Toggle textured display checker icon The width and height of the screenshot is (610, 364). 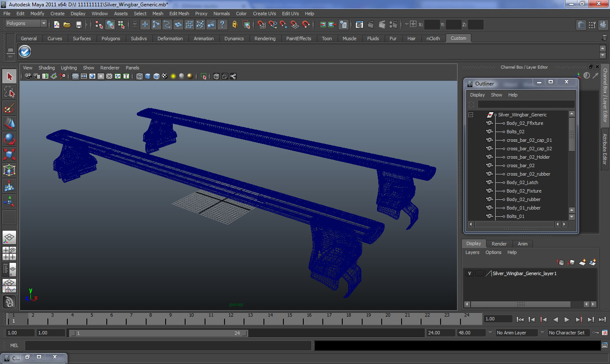[x=165, y=76]
